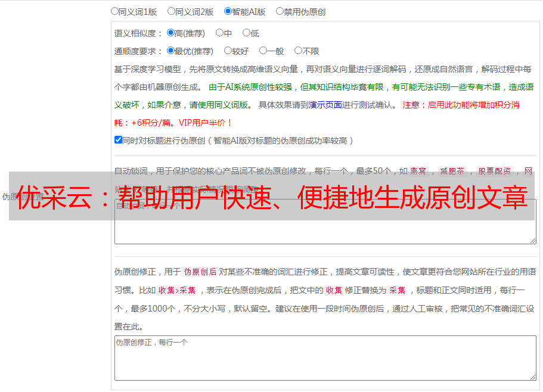
Task: Click the 伪原创修正 text area
Action: tap(325, 358)
